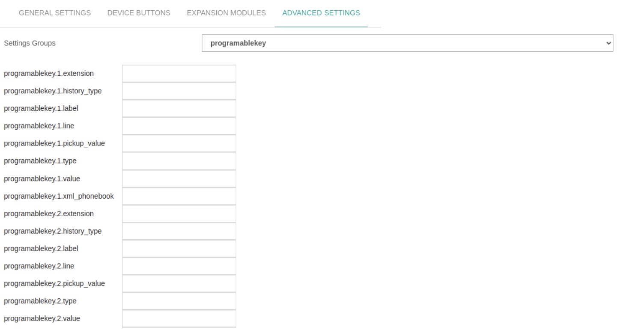Click the programablekey.1.type label text

(x=40, y=161)
